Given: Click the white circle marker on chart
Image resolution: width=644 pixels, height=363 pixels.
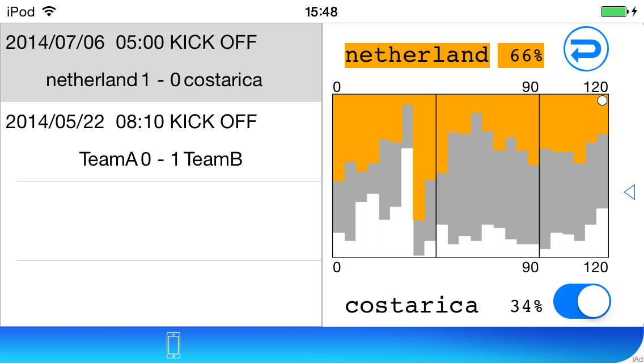Looking at the screenshot, I should pyautogui.click(x=602, y=101).
